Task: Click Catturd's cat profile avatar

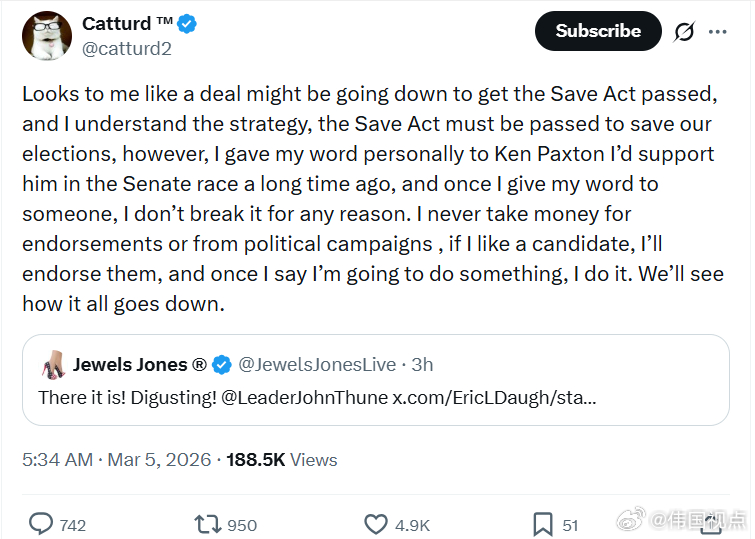Action: click(47, 36)
